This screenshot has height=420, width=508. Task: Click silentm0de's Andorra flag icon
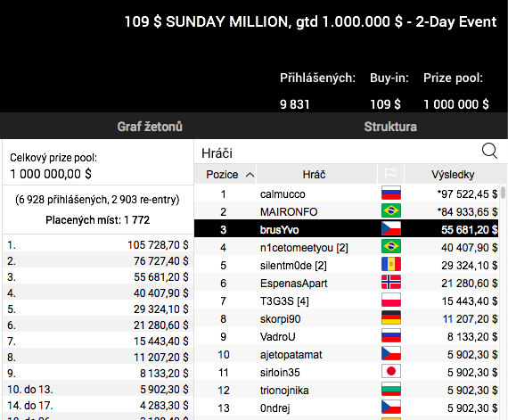click(391, 264)
